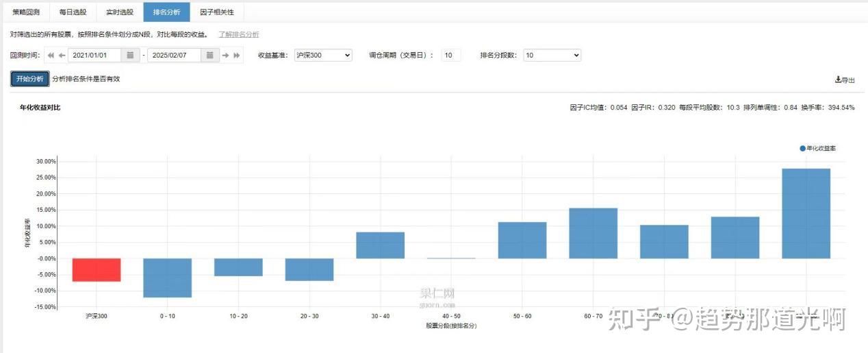Click the 分析排名条件是否有效 text

(86, 79)
